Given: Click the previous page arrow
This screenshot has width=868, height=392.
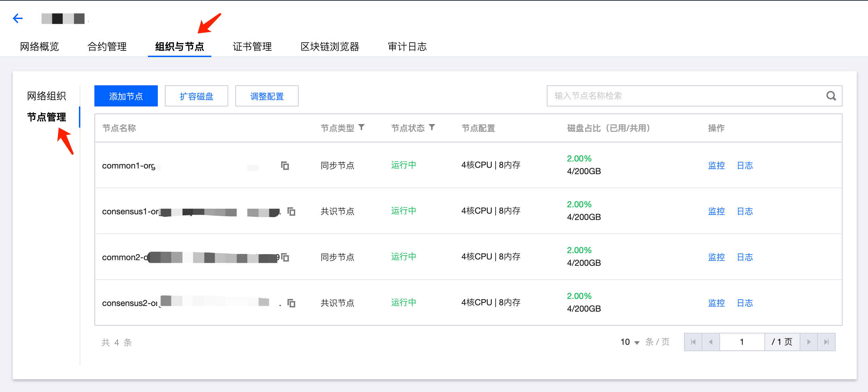Looking at the screenshot, I should point(711,342).
